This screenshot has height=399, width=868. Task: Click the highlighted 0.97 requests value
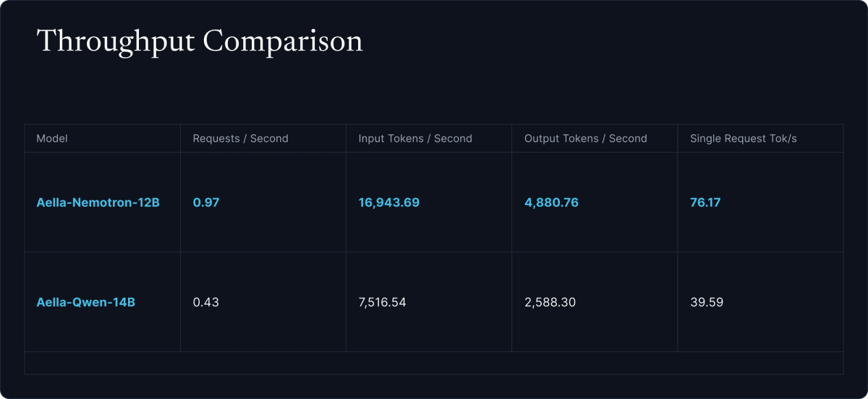[205, 202]
